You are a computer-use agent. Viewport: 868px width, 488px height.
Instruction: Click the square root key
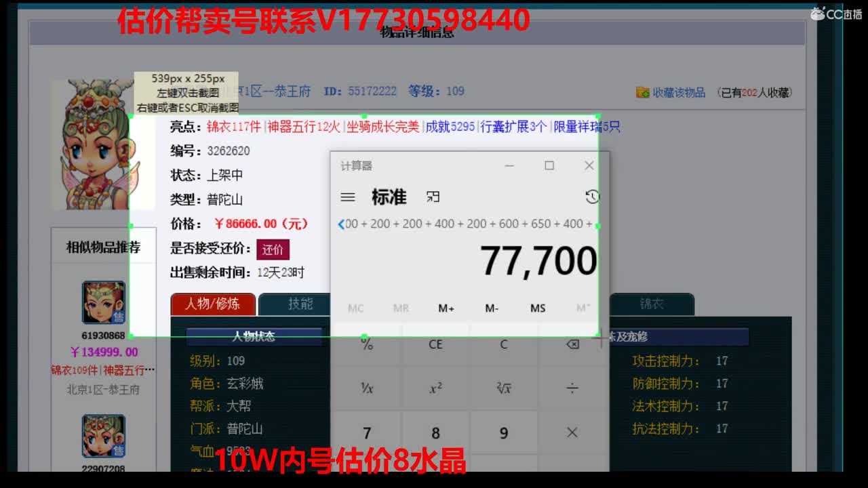coord(504,388)
